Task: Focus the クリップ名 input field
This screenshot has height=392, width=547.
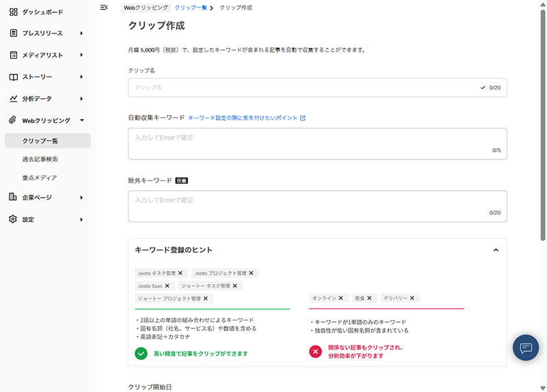Action: 317,88
